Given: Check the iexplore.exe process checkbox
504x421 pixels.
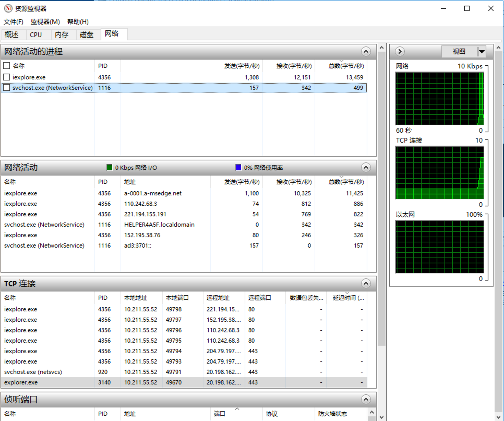Looking at the screenshot, I should tap(7, 77).
